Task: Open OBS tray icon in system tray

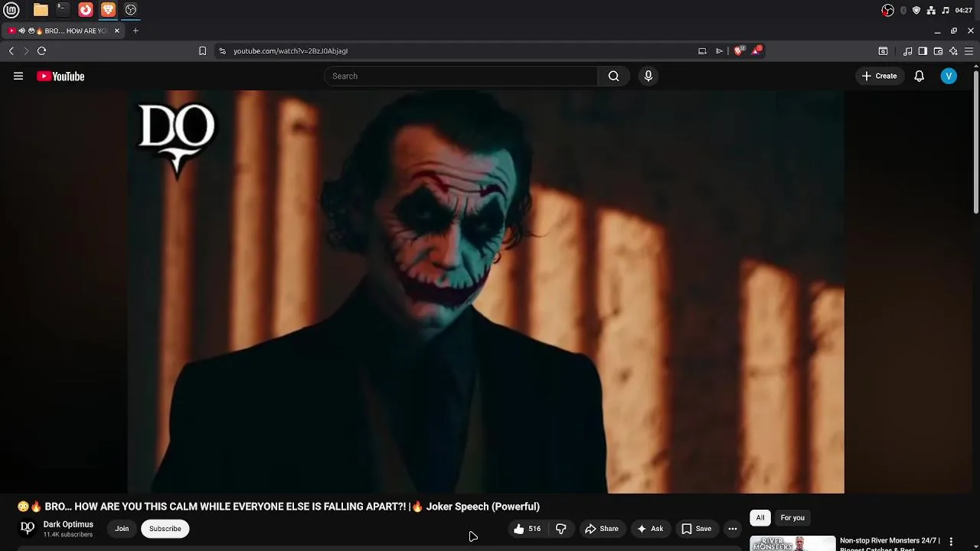Action: (887, 10)
